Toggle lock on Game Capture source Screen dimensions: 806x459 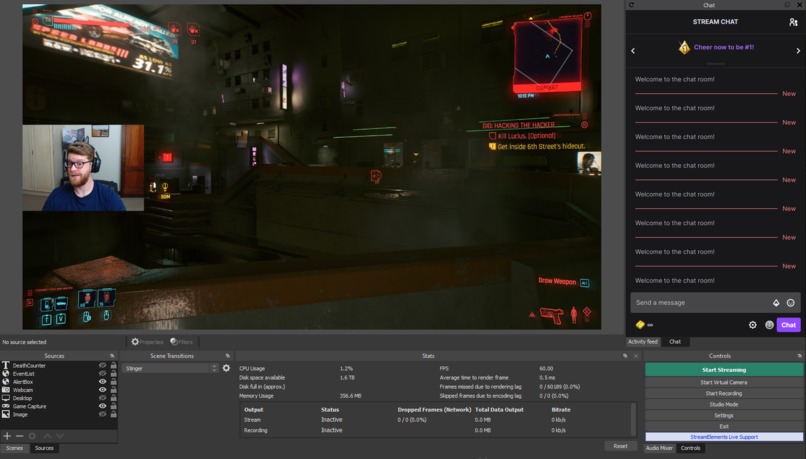[113, 406]
